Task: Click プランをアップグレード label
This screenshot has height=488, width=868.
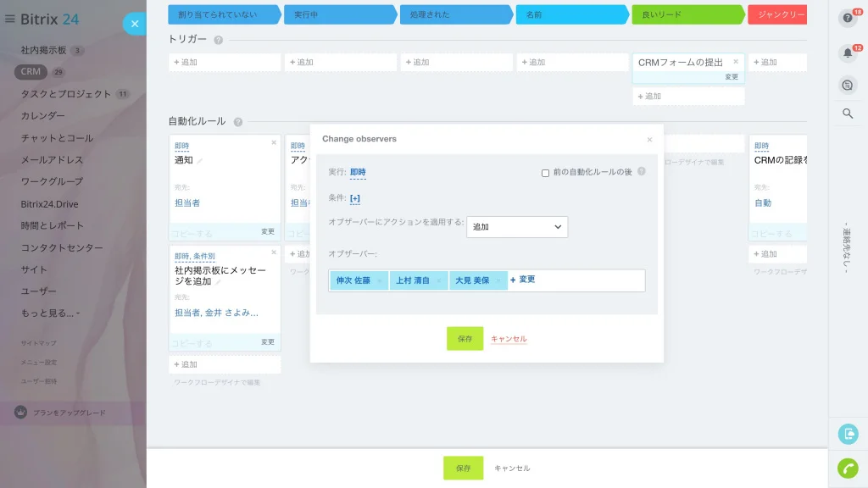Action: [x=70, y=413]
